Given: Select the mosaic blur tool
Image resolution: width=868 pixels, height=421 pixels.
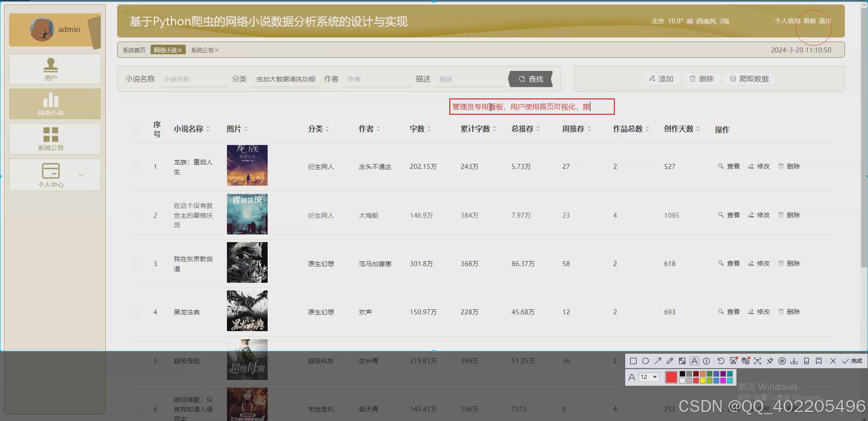Looking at the screenshot, I should click(682, 361).
